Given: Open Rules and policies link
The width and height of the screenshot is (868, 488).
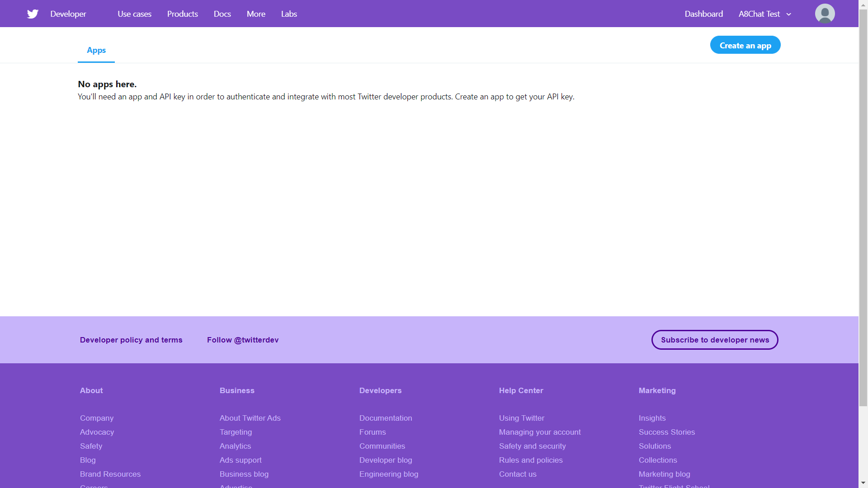Looking at the screenshot, I should [531, 460].
